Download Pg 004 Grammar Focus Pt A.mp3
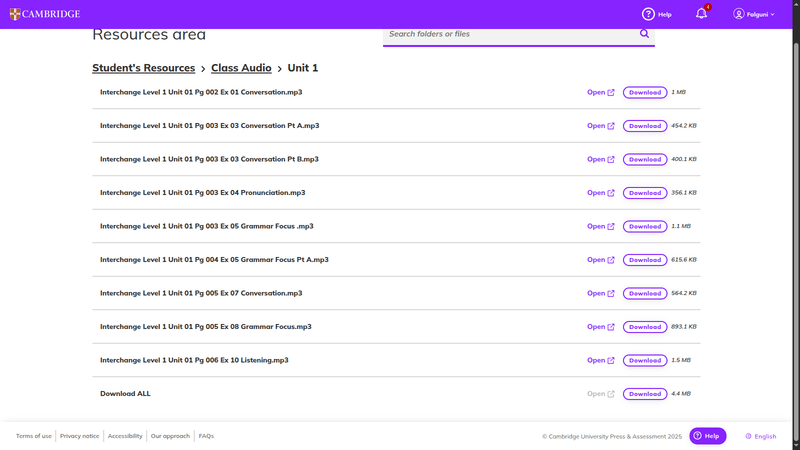Image resolution: width=800 pixels, height=450 pixels. click(x=645, y=260)
